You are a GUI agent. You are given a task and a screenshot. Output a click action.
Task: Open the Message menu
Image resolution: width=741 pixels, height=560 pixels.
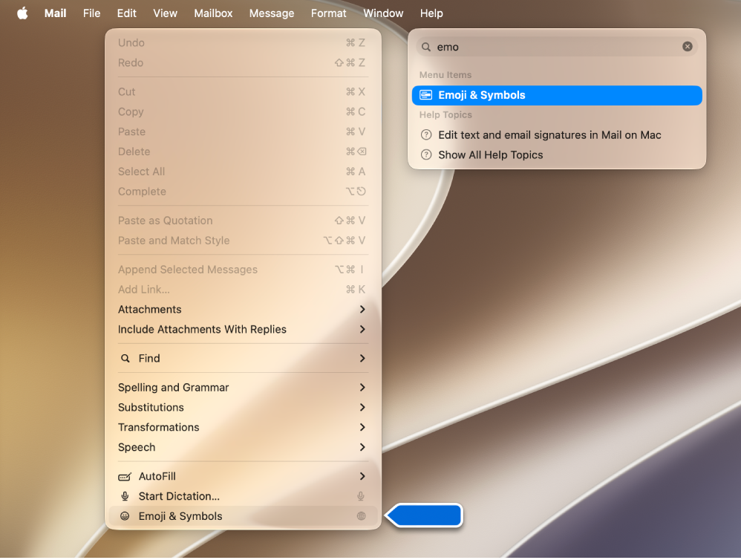tap(272, 13)
